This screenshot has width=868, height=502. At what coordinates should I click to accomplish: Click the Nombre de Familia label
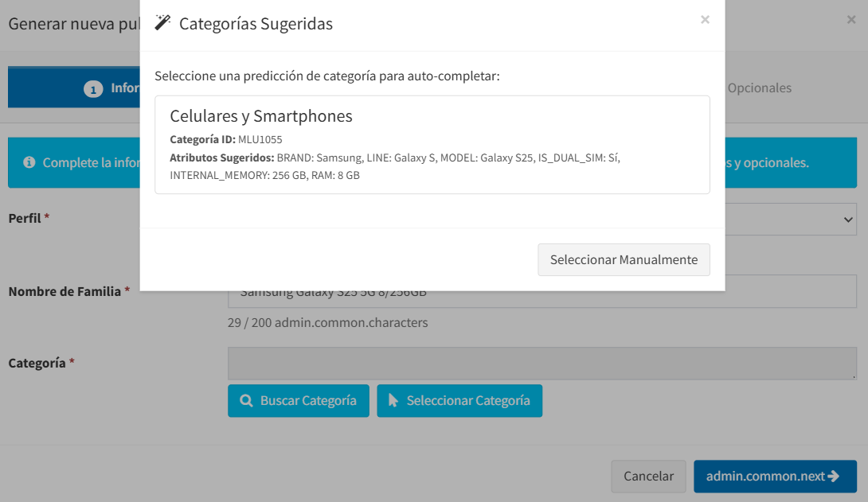65,291
